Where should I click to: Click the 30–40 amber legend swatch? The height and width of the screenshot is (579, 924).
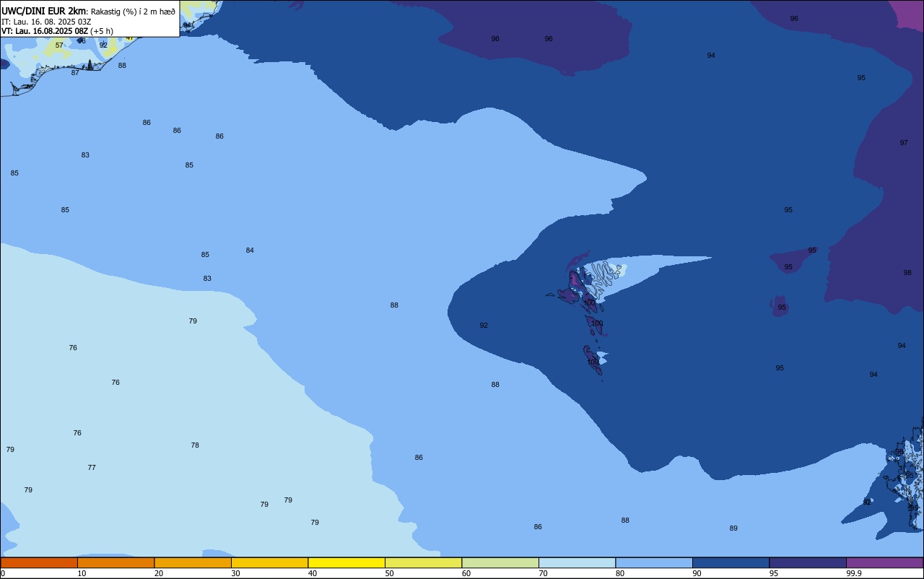click(269, 562)
